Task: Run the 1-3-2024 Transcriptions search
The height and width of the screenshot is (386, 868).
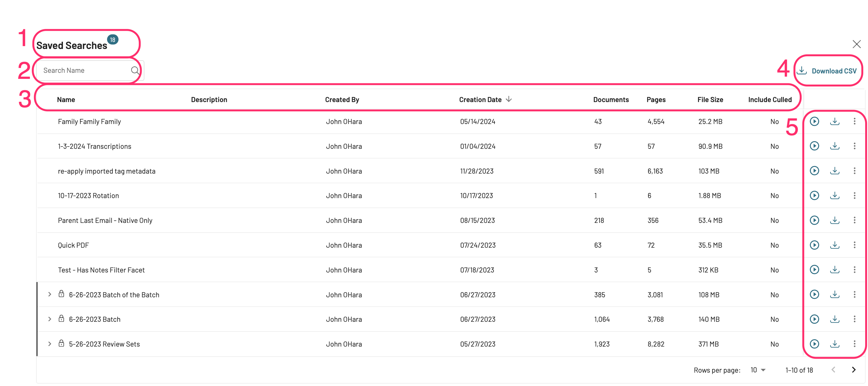Action: pyautogui.click(x=814, y=146)
